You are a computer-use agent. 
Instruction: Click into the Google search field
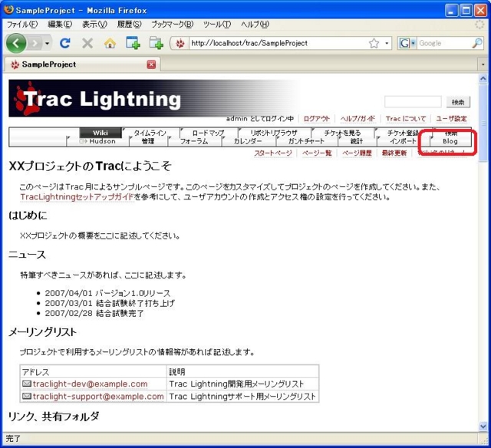point(444,43)
